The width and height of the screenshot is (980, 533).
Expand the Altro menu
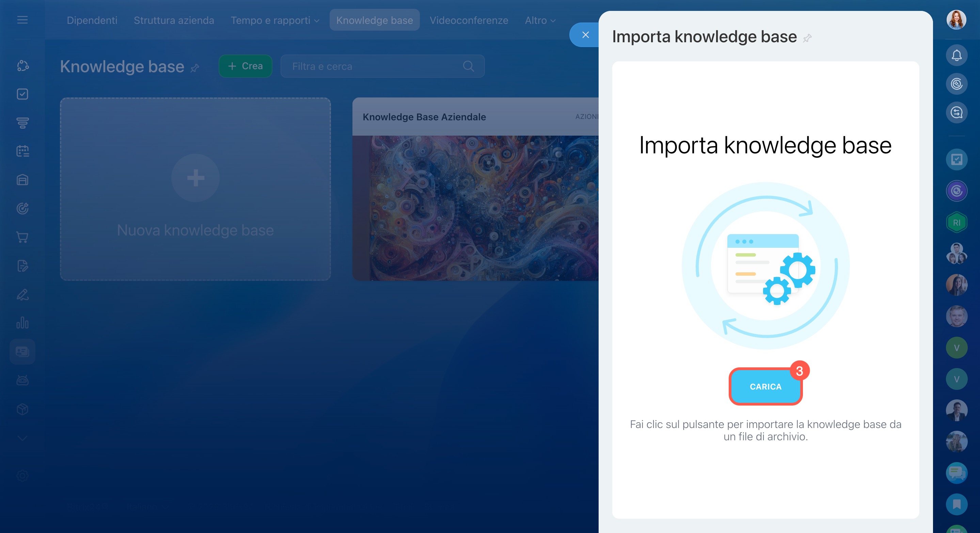[x=540, y=20]
